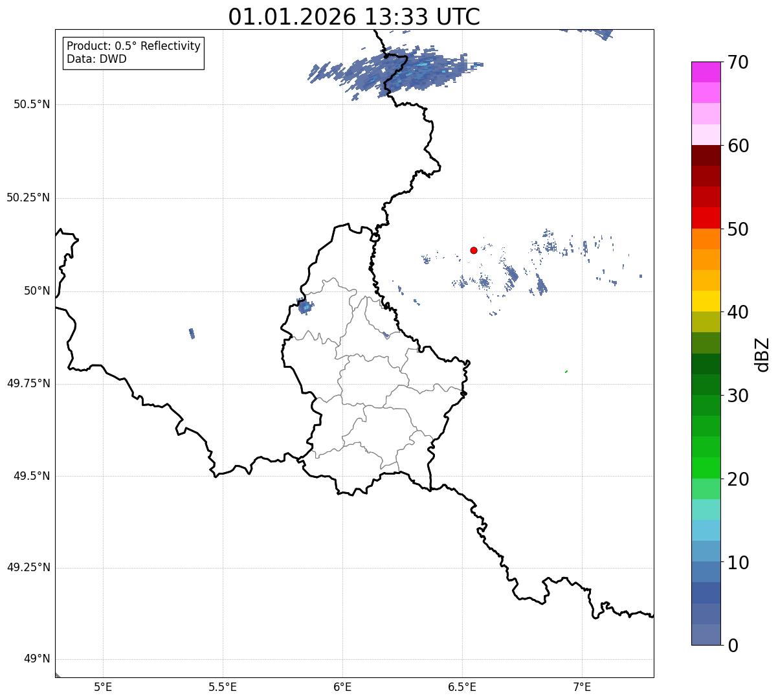This screenshot has height=700, width=778.
Task: Click the longitude label '7°E'
Action: pyautogui.click(x=582, y=686)
